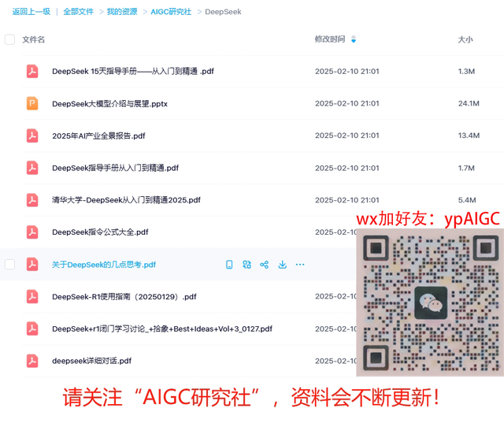Click the orange PPTX icon for DeepSeek大模型介绍与展望
Viewport: 504px width, 423px height.
(32, 103)
